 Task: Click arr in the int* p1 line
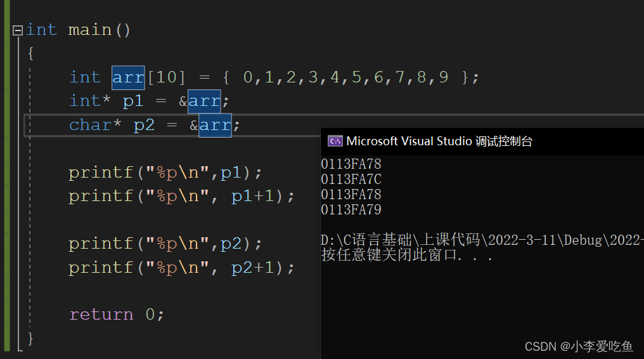click(205, 101)
